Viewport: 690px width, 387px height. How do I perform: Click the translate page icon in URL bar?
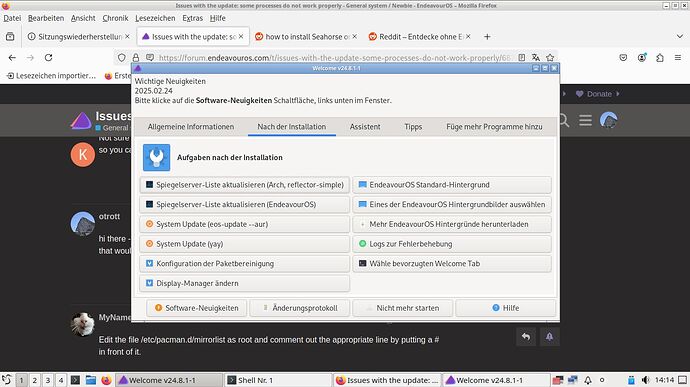[536, 58]
